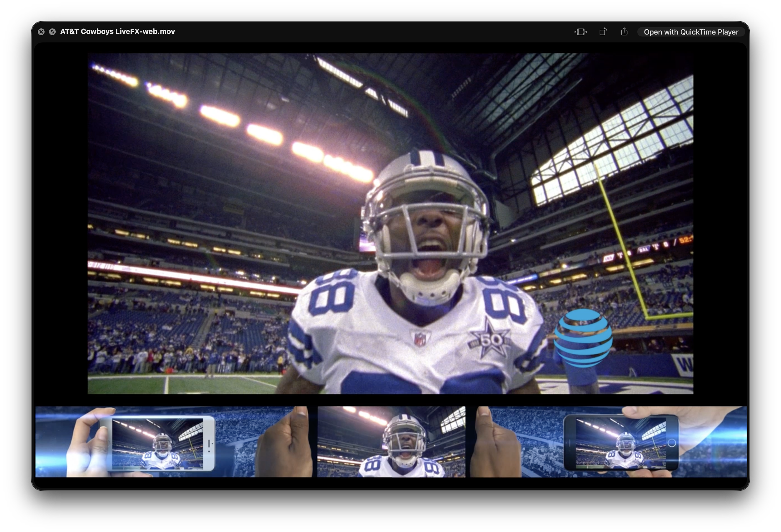Rotate the video left
The image size is (781, 532).
click(x=603, y=32)
